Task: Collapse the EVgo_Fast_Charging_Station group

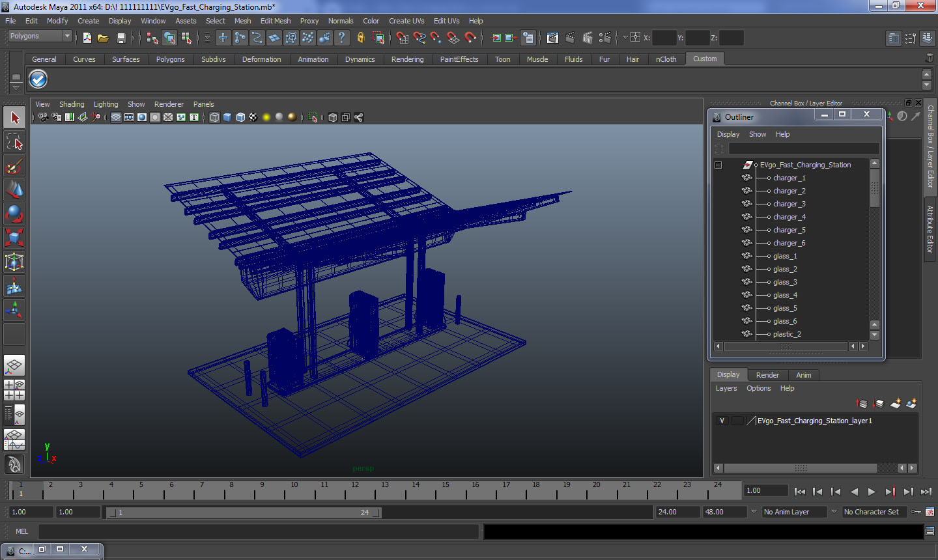Action: coord(718,165)
